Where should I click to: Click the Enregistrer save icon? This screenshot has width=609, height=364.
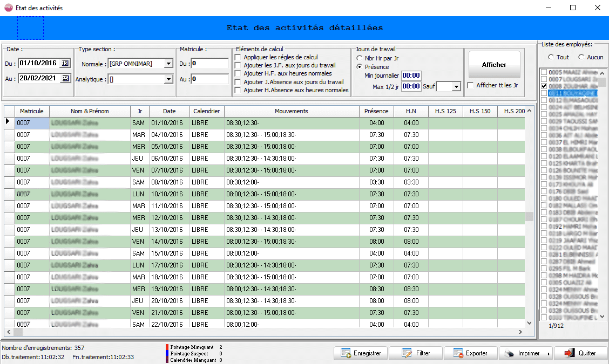tap(346, 353)
